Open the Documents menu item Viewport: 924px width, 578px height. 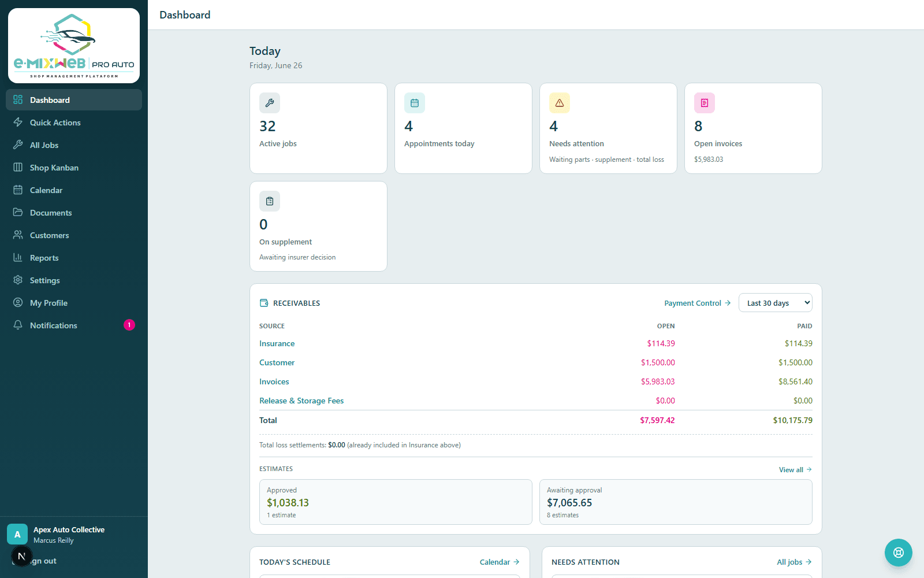[x=74, y=212]
